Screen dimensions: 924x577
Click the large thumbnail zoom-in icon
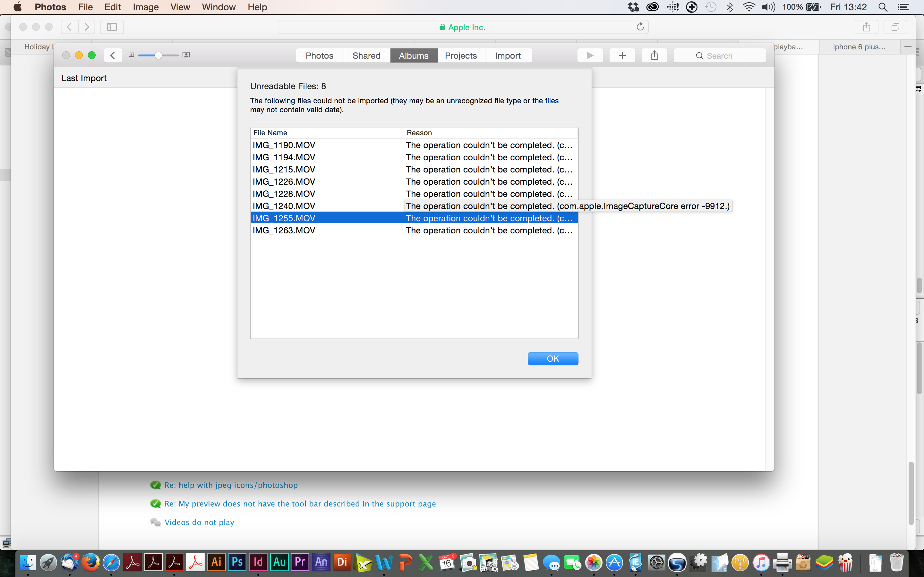186,55
